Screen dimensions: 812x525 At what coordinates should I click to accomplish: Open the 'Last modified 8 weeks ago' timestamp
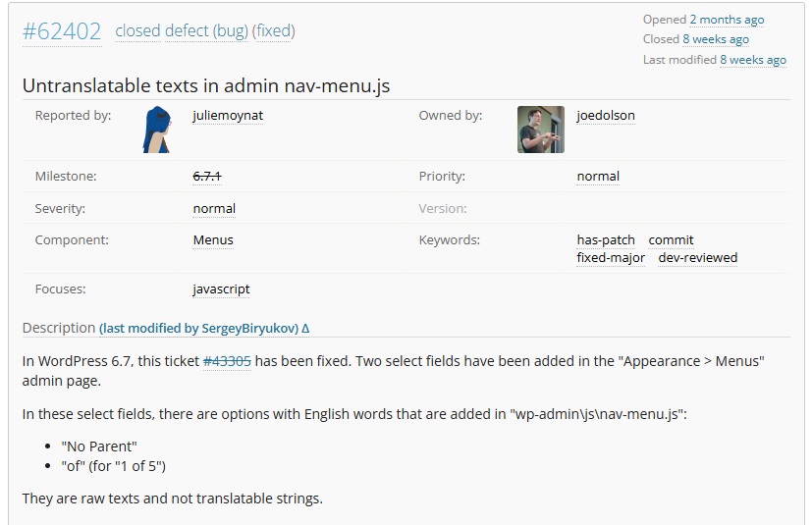coord(753,60)
